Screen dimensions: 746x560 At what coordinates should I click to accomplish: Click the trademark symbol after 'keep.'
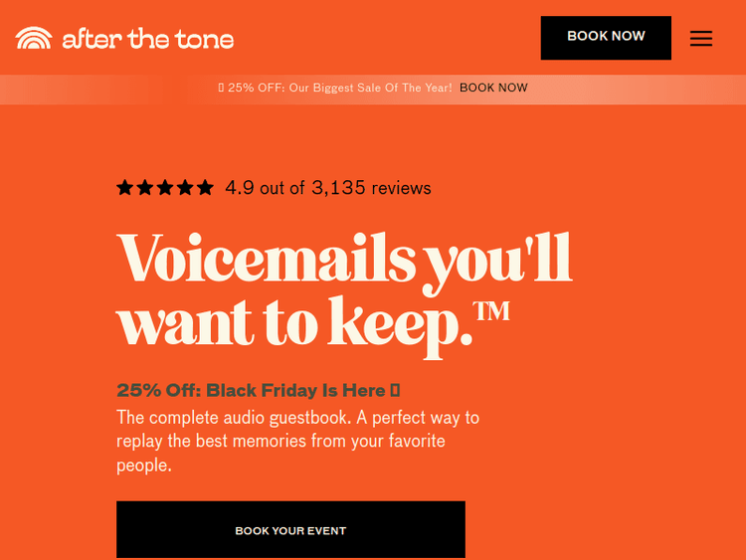491,311
